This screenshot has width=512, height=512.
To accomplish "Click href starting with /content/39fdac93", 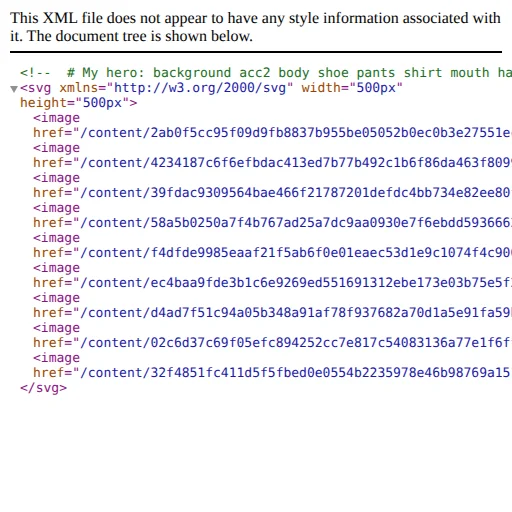I will click(272, 193).
